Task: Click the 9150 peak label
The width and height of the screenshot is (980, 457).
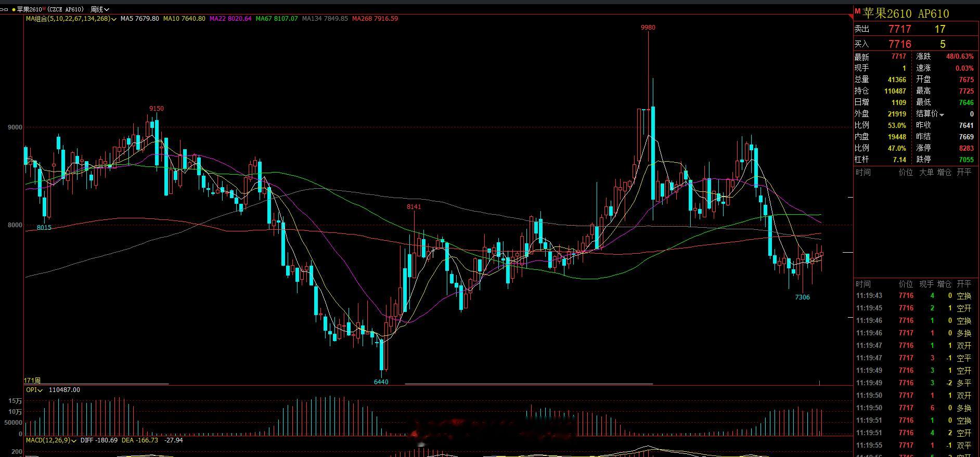Action: tap(157, 109)
